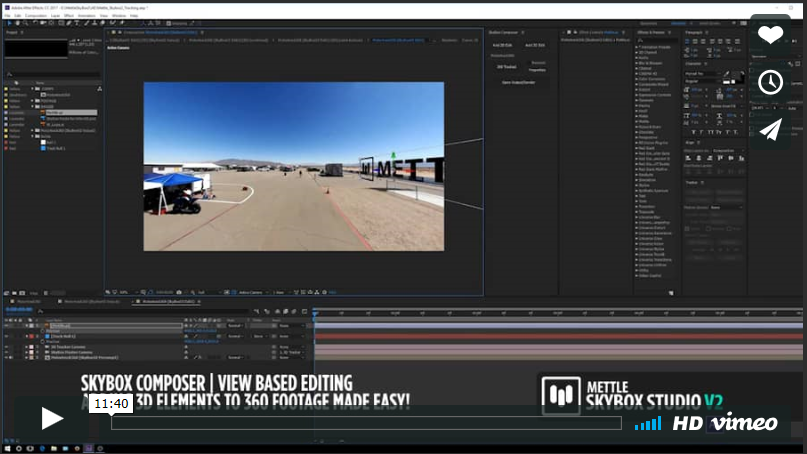Pick the Character panel eyedropper
Screen dimensions: 807x454
point(726,74)
